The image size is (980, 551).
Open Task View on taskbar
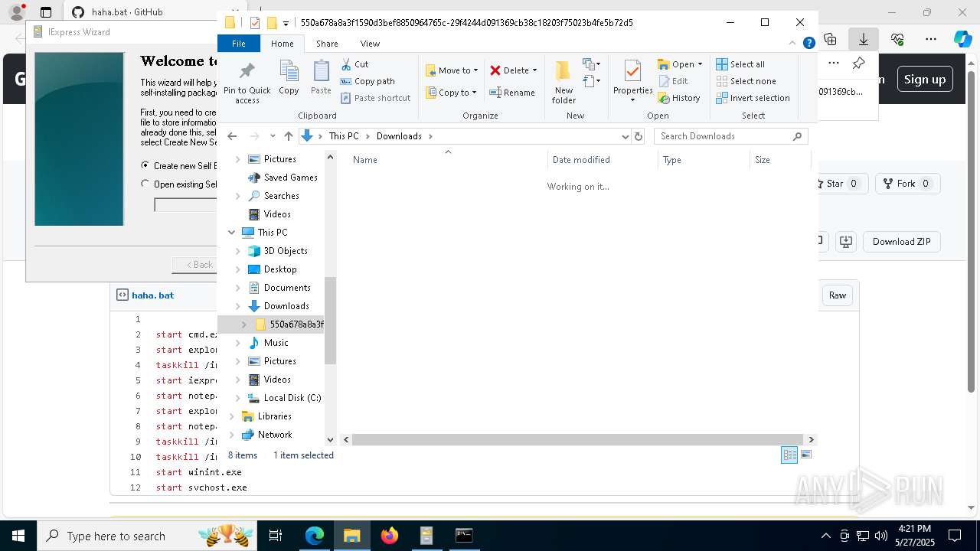tap(276, 536)
